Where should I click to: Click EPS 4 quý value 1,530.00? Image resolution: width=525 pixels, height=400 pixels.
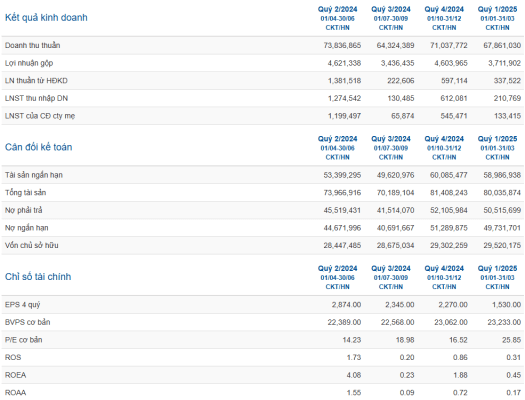click(506, 305)
